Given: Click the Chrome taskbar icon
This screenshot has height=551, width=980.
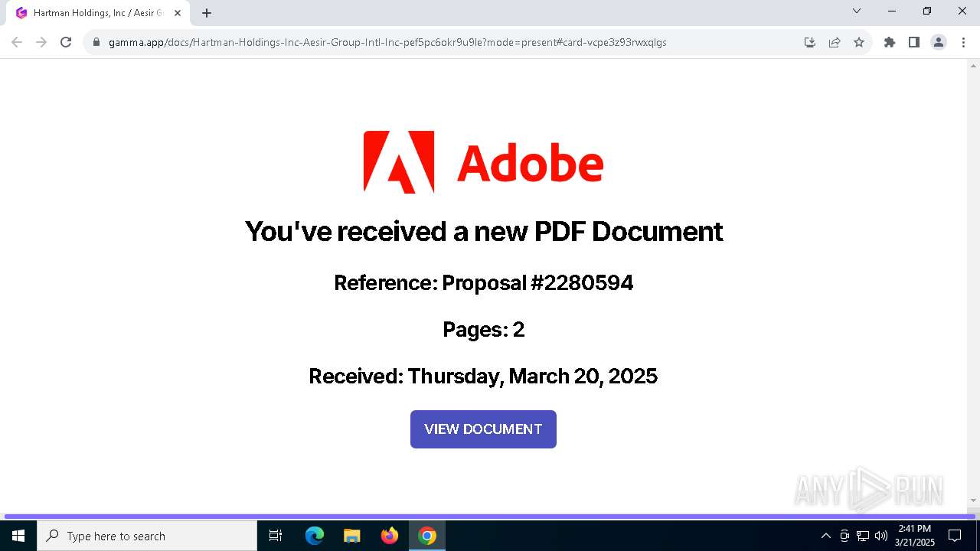Looking at the screenshot, I should click(427, 536).
